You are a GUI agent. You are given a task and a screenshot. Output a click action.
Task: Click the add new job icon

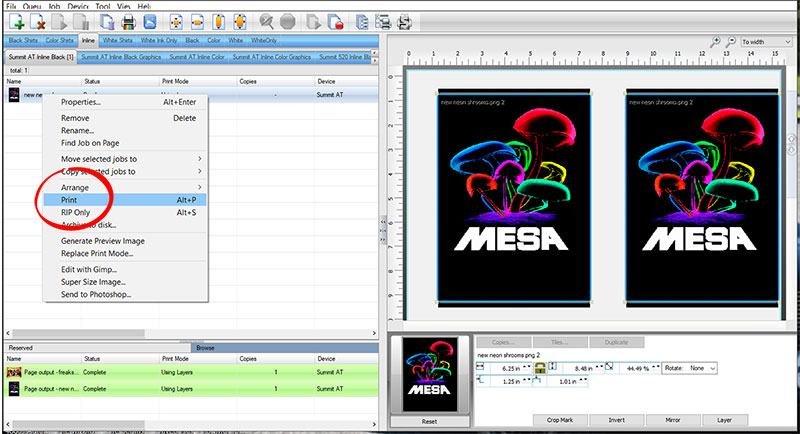click(x=16, y=22)
